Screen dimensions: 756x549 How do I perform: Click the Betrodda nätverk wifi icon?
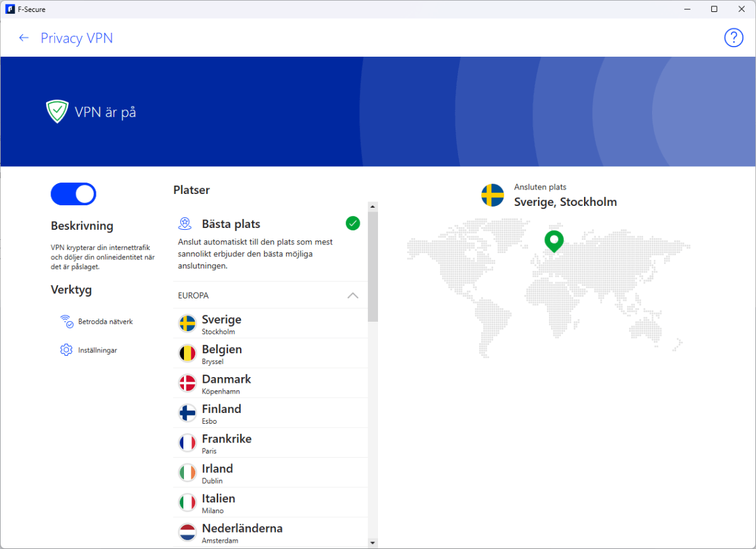[67, 322]
